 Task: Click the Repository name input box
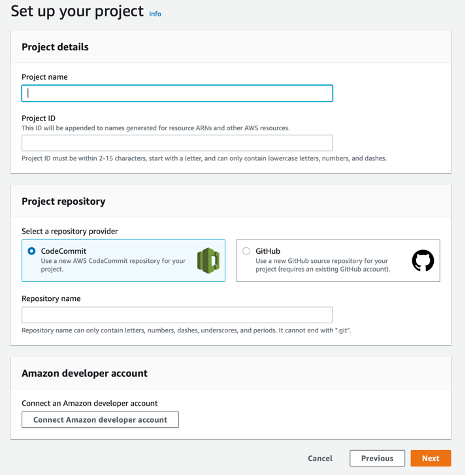tap(177, 315)
